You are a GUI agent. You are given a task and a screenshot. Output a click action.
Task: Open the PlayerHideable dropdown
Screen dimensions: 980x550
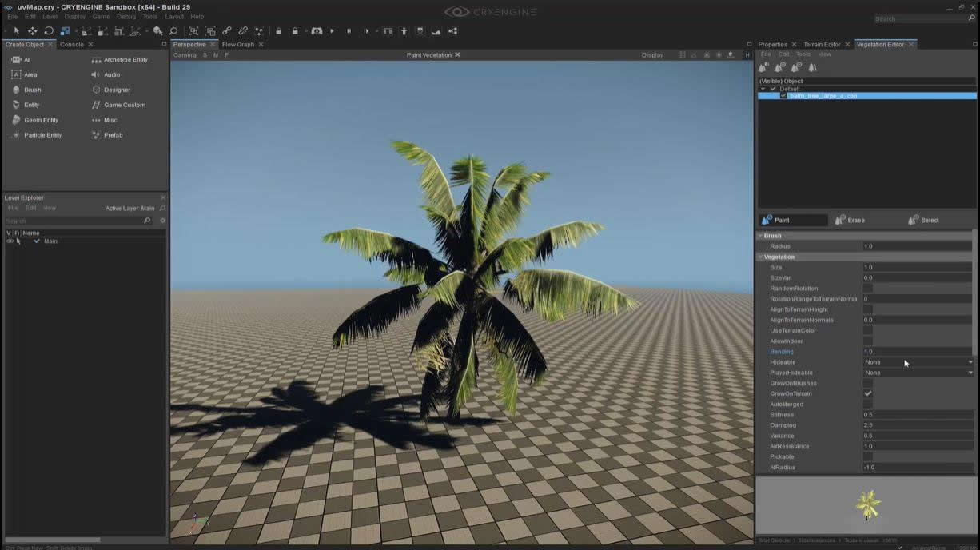tap(918, 373)
